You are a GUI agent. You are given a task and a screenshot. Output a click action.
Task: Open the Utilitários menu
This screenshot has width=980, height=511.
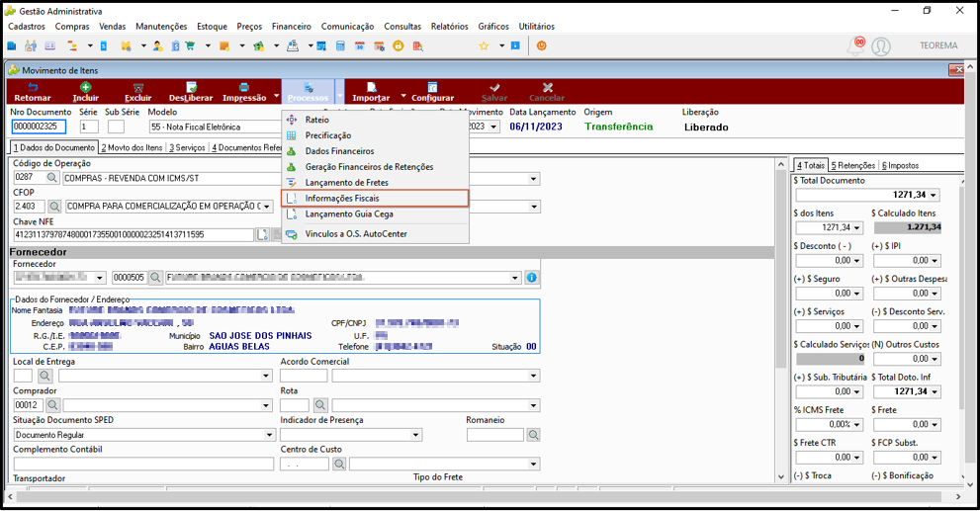tap(536, 27)
